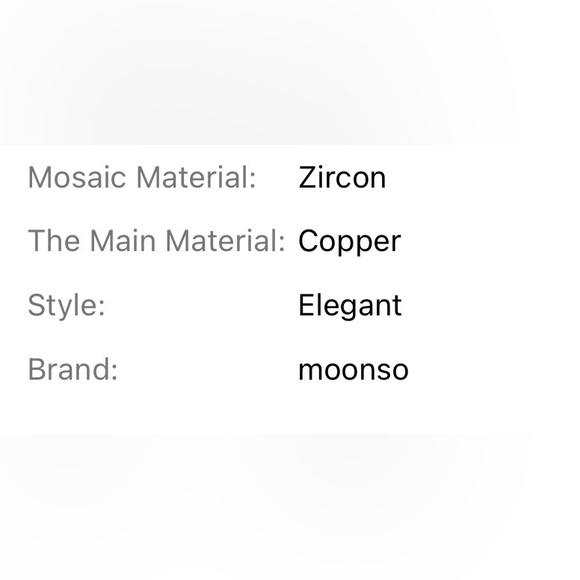580x580 pixels.
Task: Click the letter 'S' in Style
Action: pyautogui.click(x=36, y=305)
